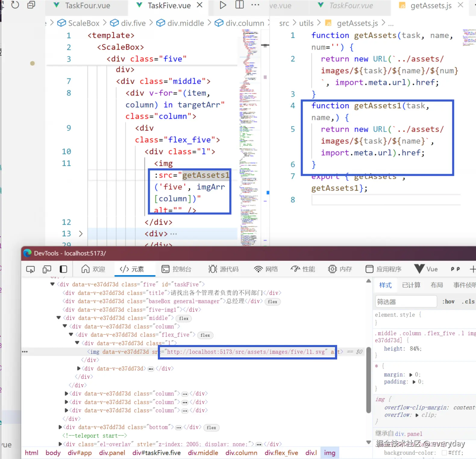Click height 84% value in styles

(415, 349)
